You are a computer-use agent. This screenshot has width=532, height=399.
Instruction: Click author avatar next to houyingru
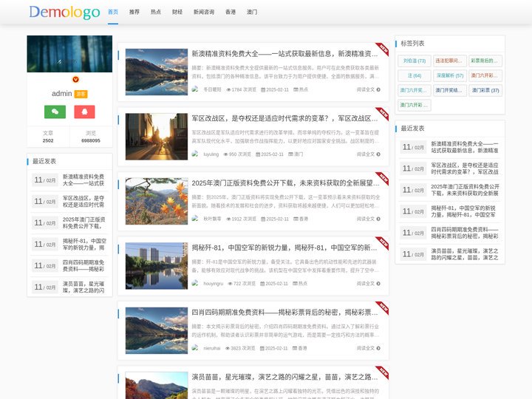[195, 283]
